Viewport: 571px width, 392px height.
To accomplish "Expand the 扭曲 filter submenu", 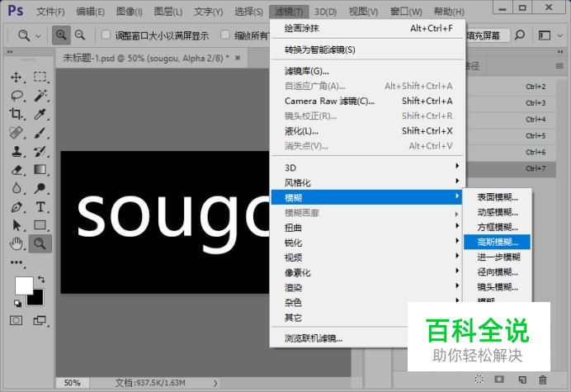I will pos(367,228).
